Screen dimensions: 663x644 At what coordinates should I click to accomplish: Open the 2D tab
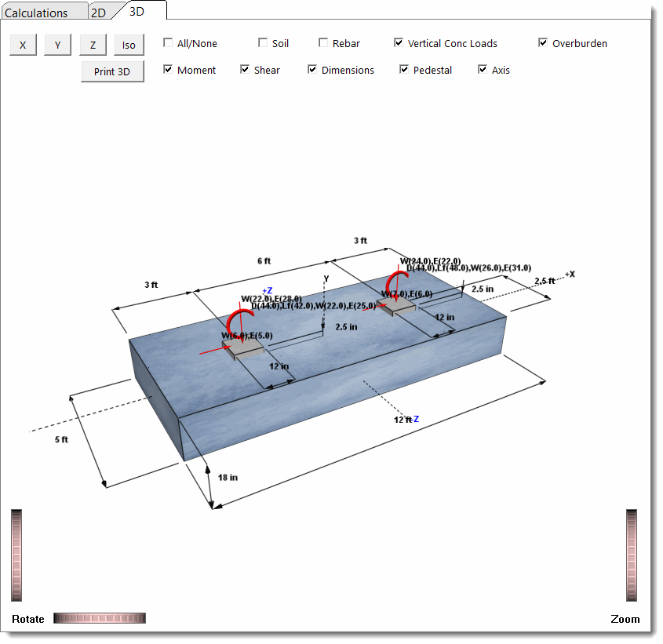click(100, 12)
